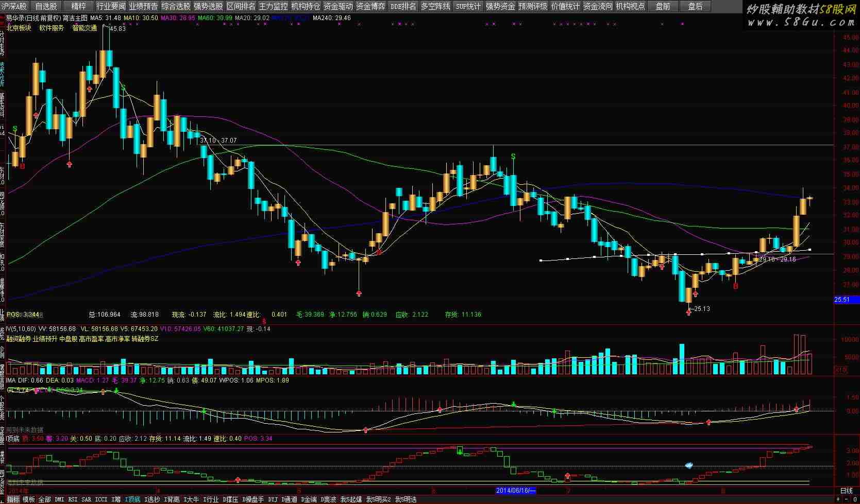Click the 智能交通 concept label
The width and height of the screenshot is (860, 504).
point(85,28)
